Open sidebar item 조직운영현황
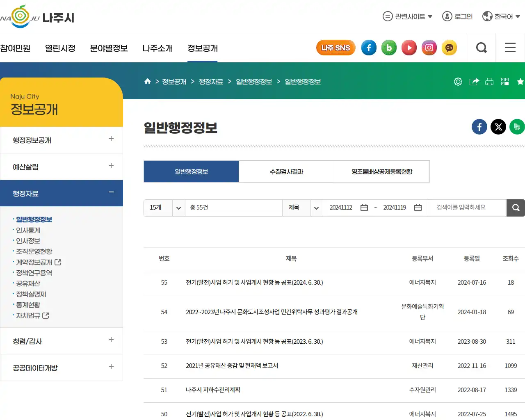 coord(34,251)
